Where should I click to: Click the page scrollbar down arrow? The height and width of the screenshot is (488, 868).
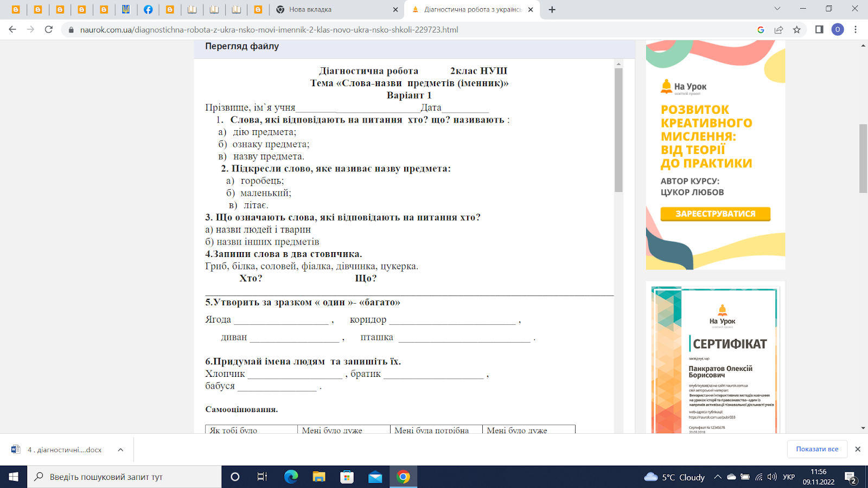[x=863, y=428]
